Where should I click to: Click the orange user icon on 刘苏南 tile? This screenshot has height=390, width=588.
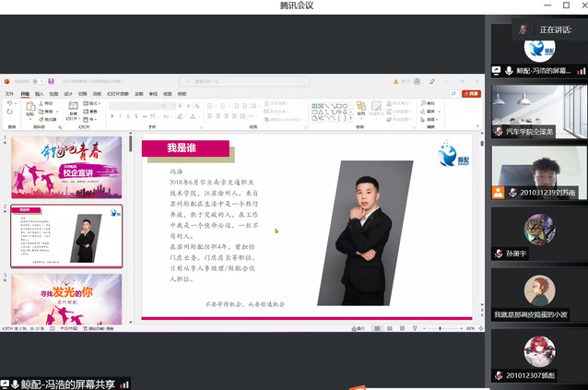(512, 193)
